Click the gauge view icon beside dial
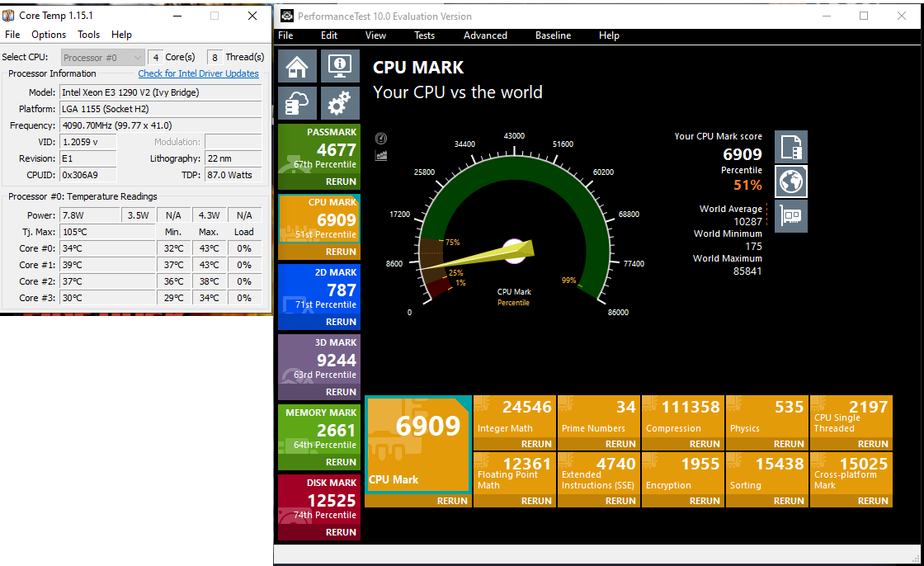The height and width of the screenshot is (566, 924). pyautogui.click(x=381, y=139)
